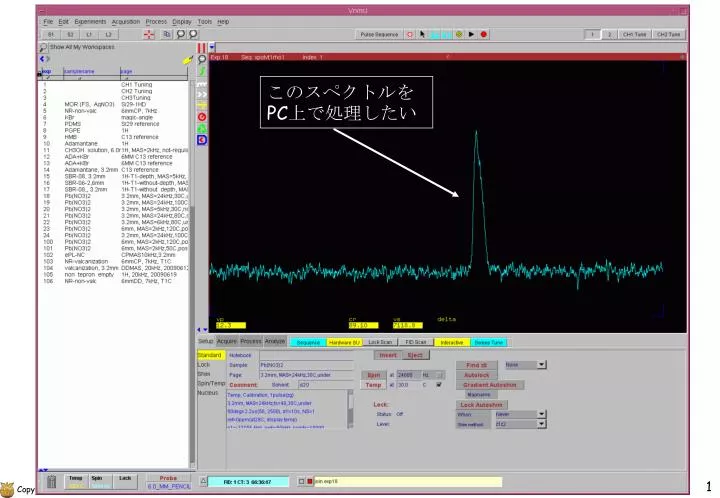This screenshot has width=720, height=498.
Task: Click the red circular redraw icon
Action: click(202, 117)
